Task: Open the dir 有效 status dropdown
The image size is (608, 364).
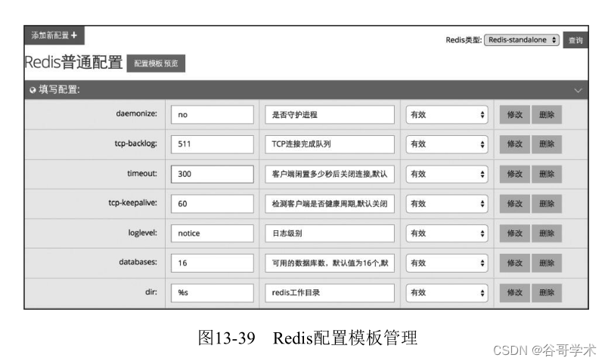Action: 447,293
